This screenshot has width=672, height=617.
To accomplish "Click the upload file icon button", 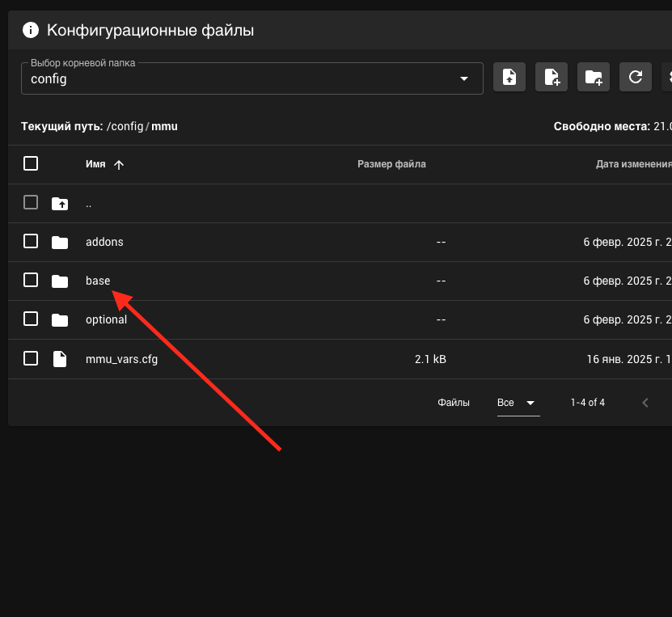I will coord(509,77).
